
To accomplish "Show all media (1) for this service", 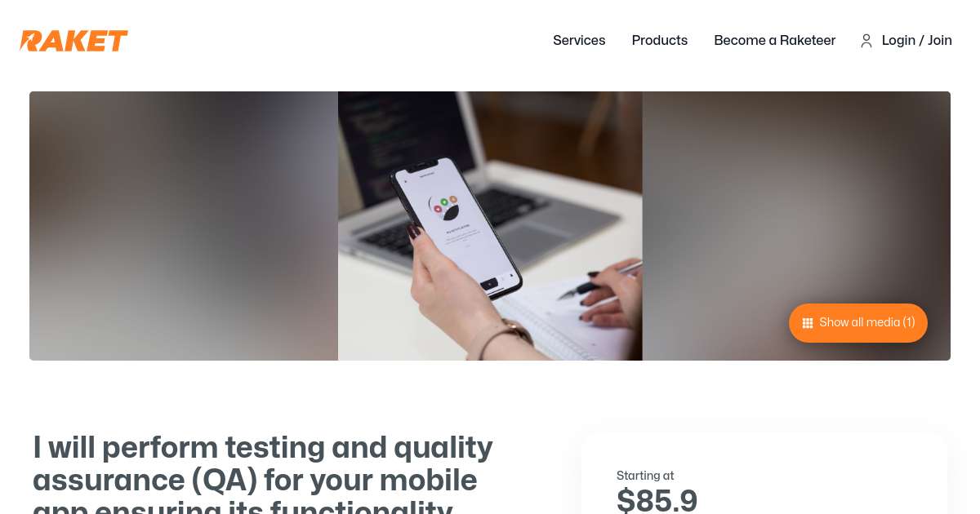I will click(858, 323).
